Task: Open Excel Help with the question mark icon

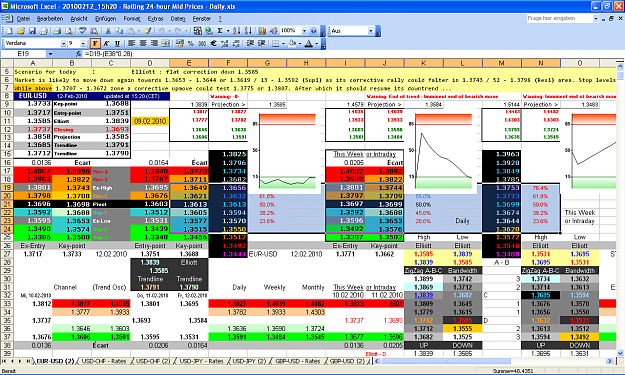Action: [x=313, y=31]
